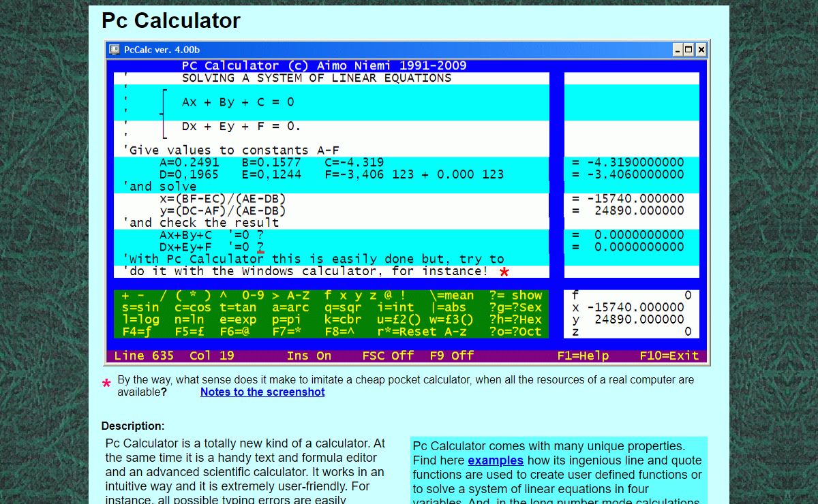
Task: Click the "Description:" heading
Action: [x=133, y=426]
